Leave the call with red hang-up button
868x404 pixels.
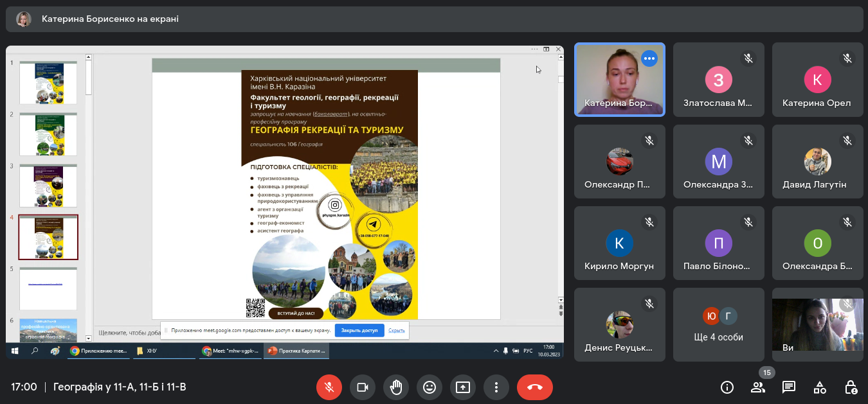pyautogui.click(x=534, y=387)
